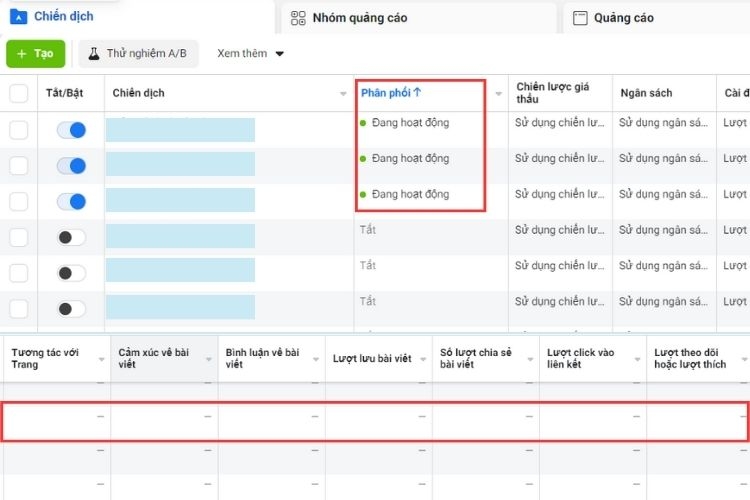Click the flask icon in Thử nghiệm A/B
The image size is (750, 500).
pos(94,54)
